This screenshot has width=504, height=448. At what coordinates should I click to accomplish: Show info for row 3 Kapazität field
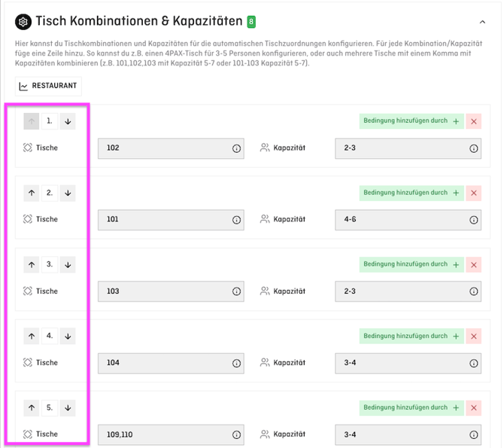coord(473,291)
